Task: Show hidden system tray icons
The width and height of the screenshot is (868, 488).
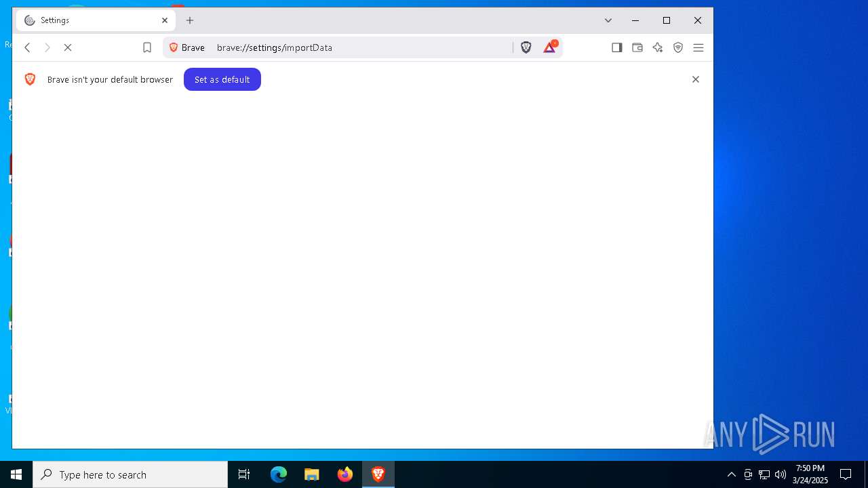Action: (x=731, y=474)
